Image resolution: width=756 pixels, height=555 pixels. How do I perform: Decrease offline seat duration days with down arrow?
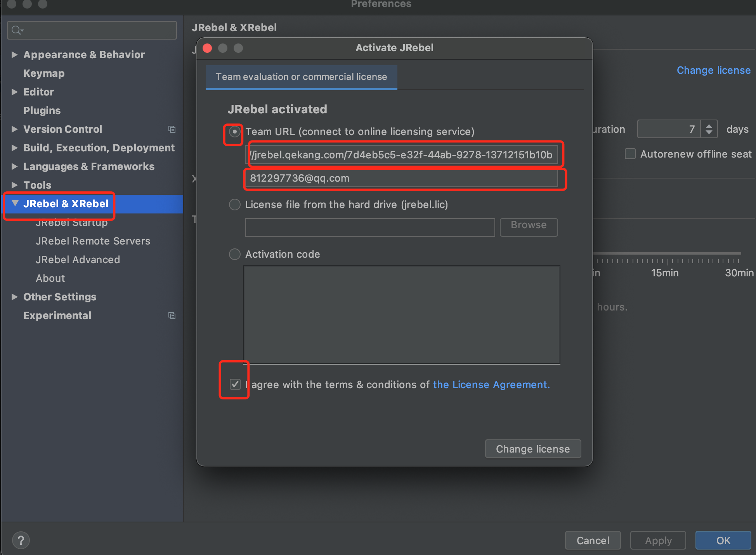(709, 133)
